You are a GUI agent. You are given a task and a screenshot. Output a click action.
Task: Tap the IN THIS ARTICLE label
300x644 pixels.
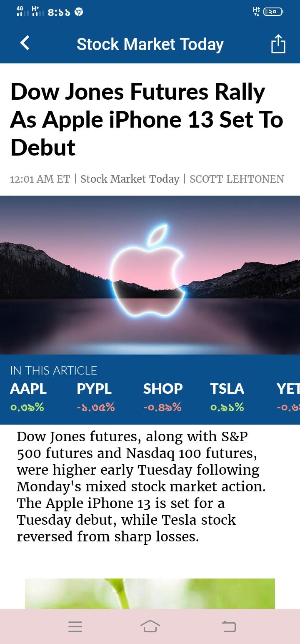tap(53, 370)
